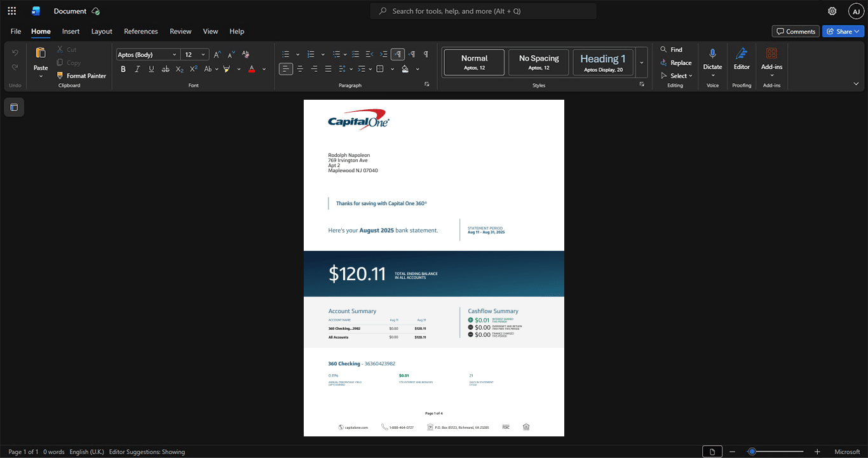
Task: Click the checklist icon
Action: tap(356, 55)
